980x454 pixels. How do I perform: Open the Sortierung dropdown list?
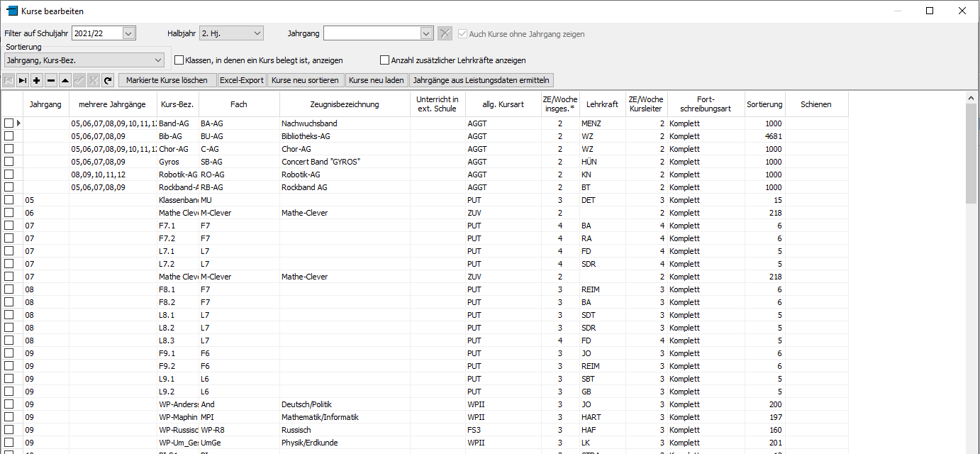point(158,60)
